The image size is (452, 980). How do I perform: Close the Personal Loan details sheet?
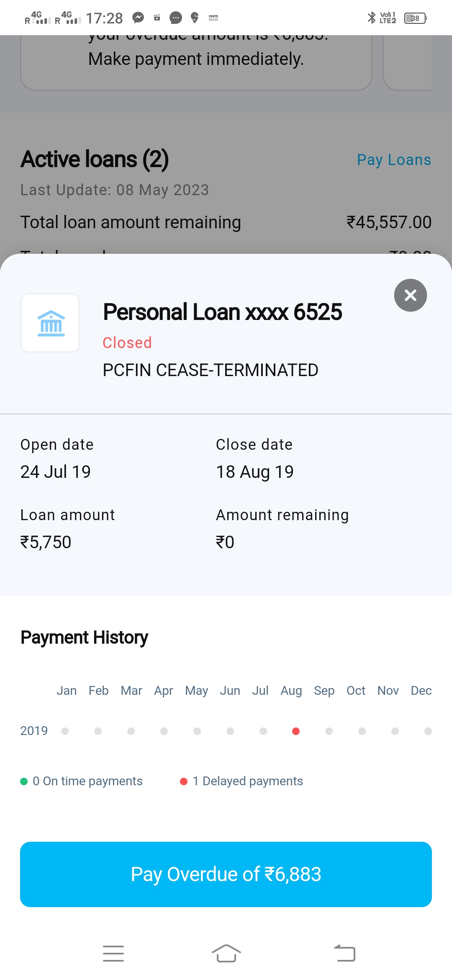point(410,295)
